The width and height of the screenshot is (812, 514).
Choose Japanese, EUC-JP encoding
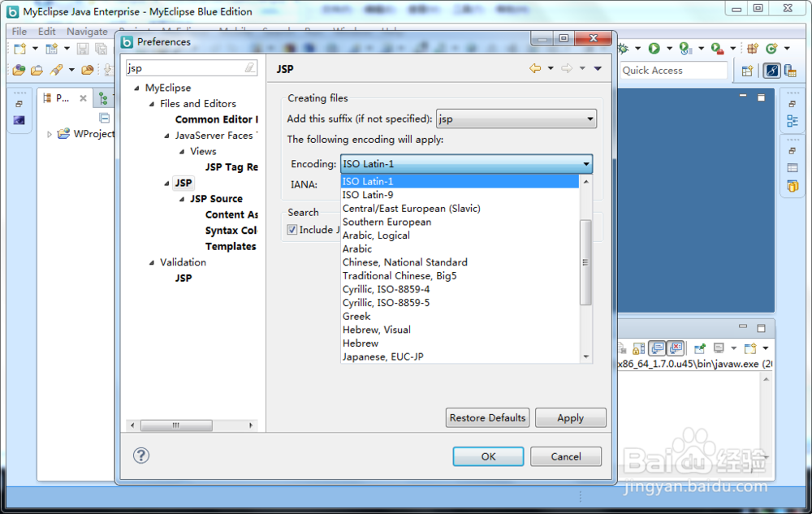click(460, 356)
